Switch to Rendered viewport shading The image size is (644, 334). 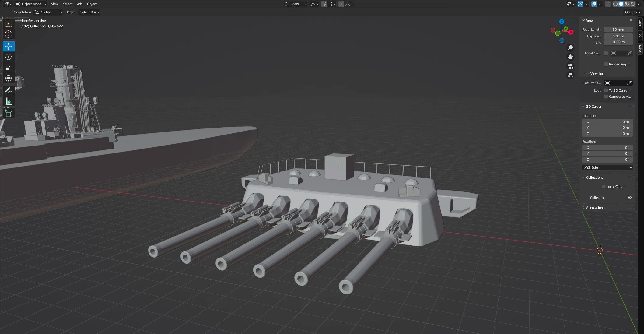[633, 4]
